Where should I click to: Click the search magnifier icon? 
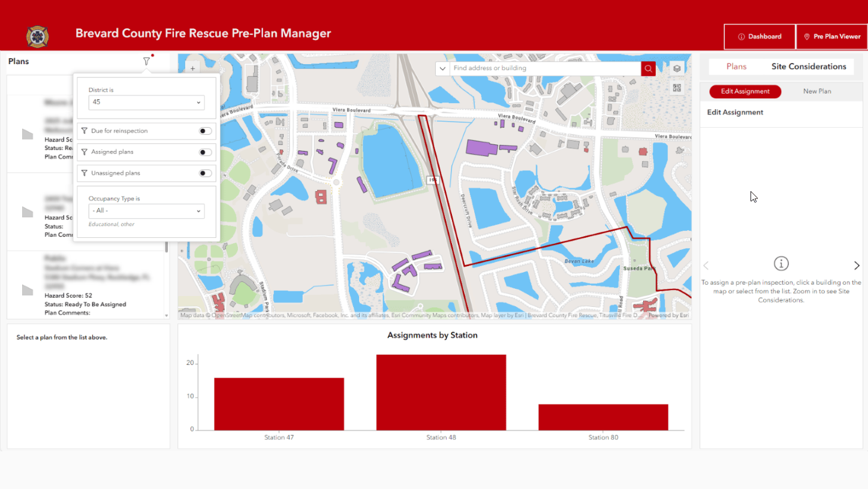(648, 68)
